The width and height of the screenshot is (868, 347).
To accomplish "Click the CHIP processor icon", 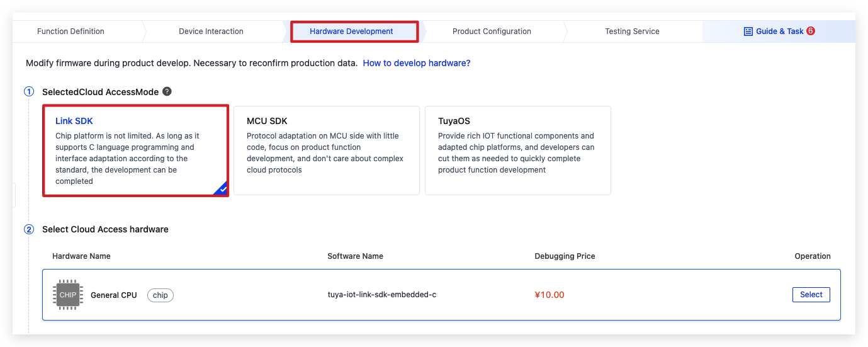I will point(68,295).
